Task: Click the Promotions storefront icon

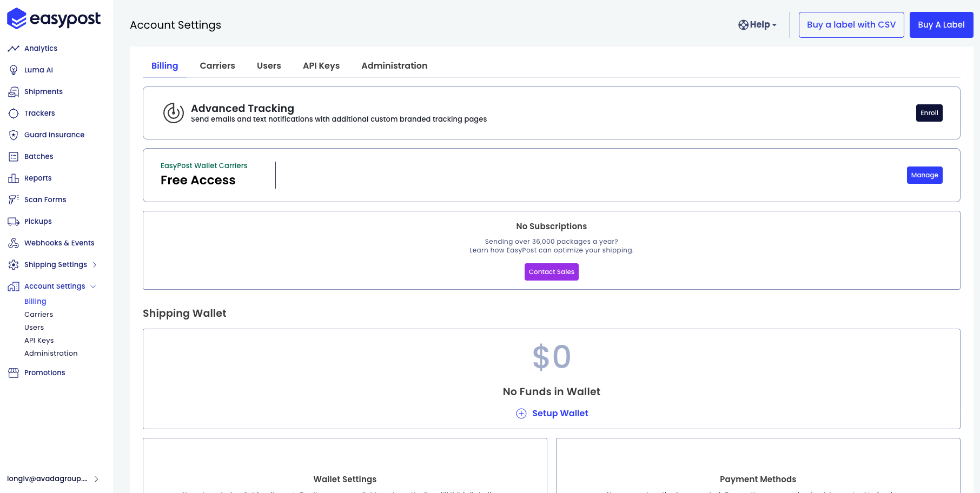Action: tap(14, 373)
